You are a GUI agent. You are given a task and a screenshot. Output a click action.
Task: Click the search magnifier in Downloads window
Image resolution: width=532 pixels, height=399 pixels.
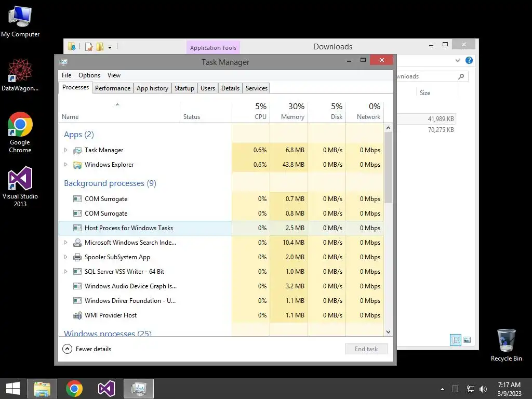tap(461, 76)
